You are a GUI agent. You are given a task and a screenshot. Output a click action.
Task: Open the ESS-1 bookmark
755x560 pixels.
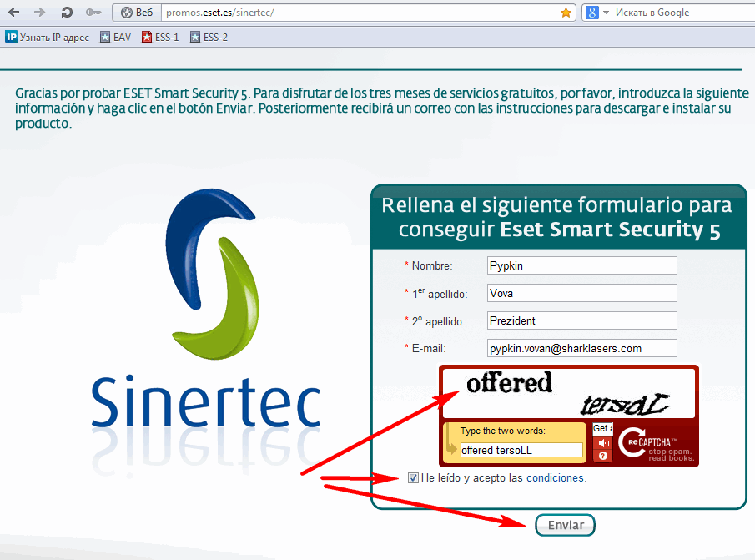tap(160, 37)
